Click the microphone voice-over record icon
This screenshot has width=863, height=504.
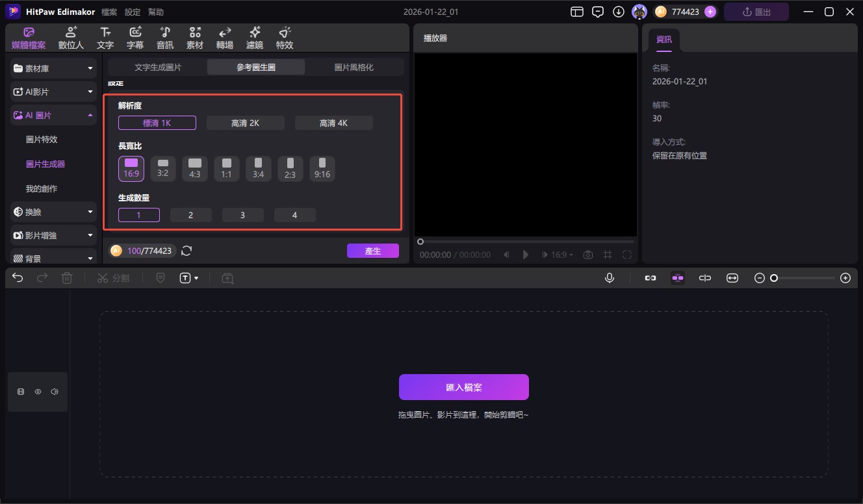pos(610,278)
